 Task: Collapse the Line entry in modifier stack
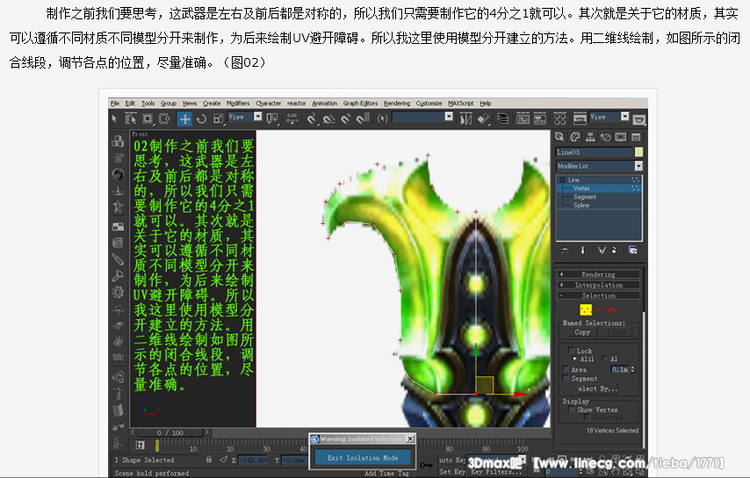click(x=562, y=180)
